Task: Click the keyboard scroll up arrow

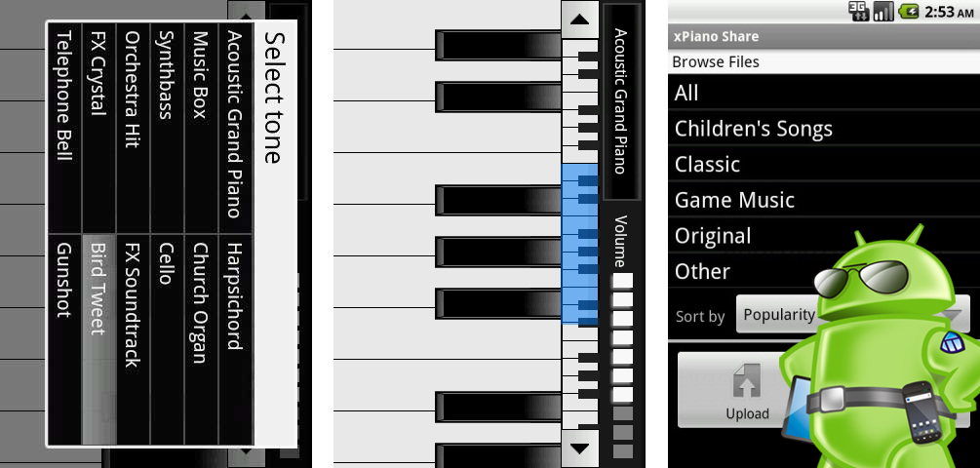Action: point(580,19)
